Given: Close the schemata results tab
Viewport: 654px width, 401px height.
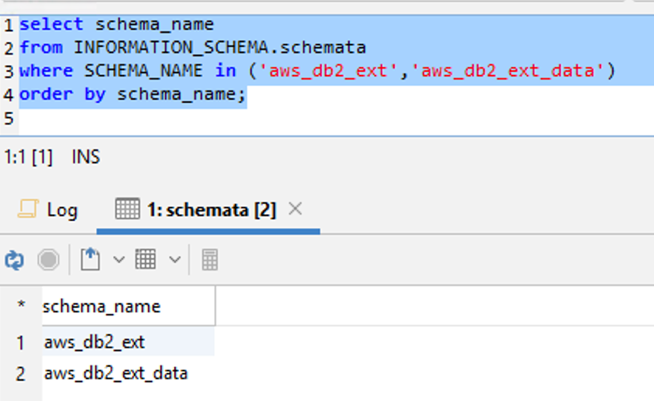Looking at the screenshot, I should click(x=295, y=209).
